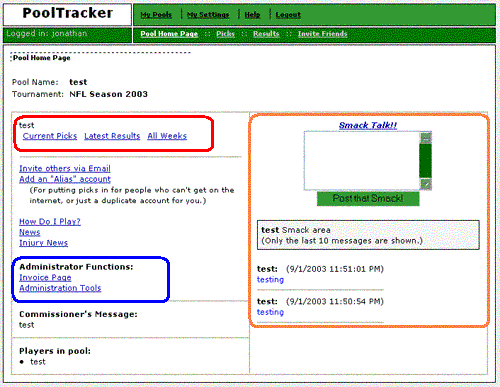
Task: Open the How Do I Play? link
Action: (x=50, y=222)
